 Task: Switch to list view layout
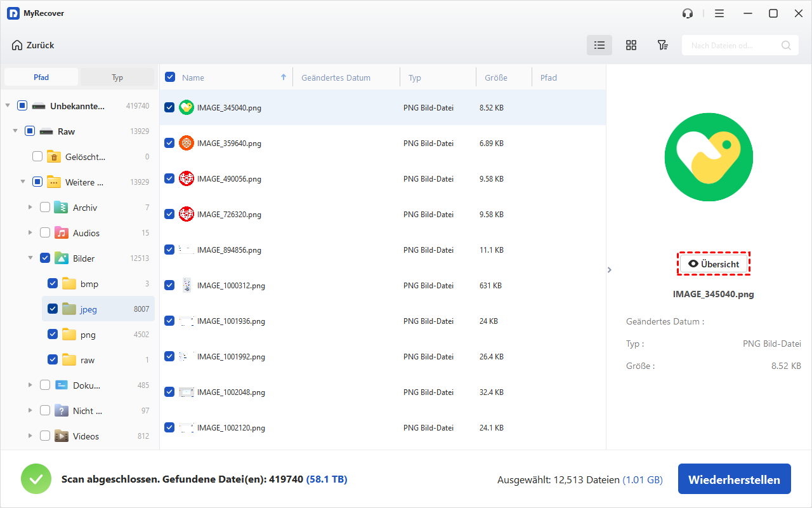599,45
